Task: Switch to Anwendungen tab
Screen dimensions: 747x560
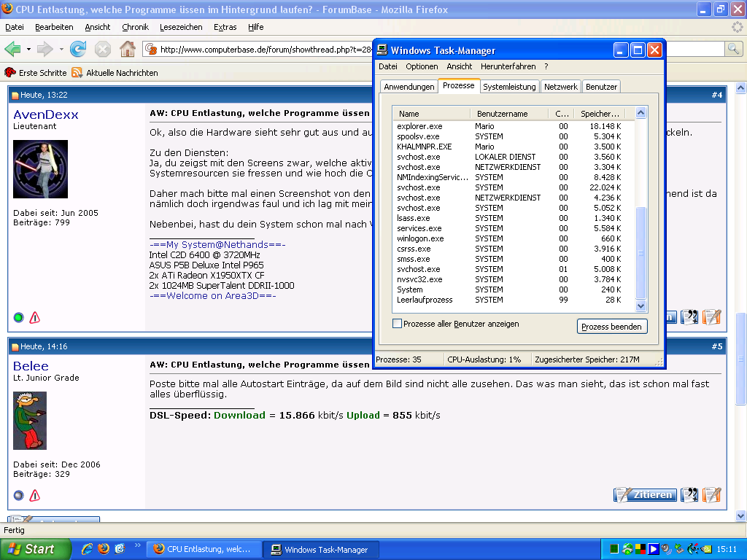Action: (x=409, y=87)
